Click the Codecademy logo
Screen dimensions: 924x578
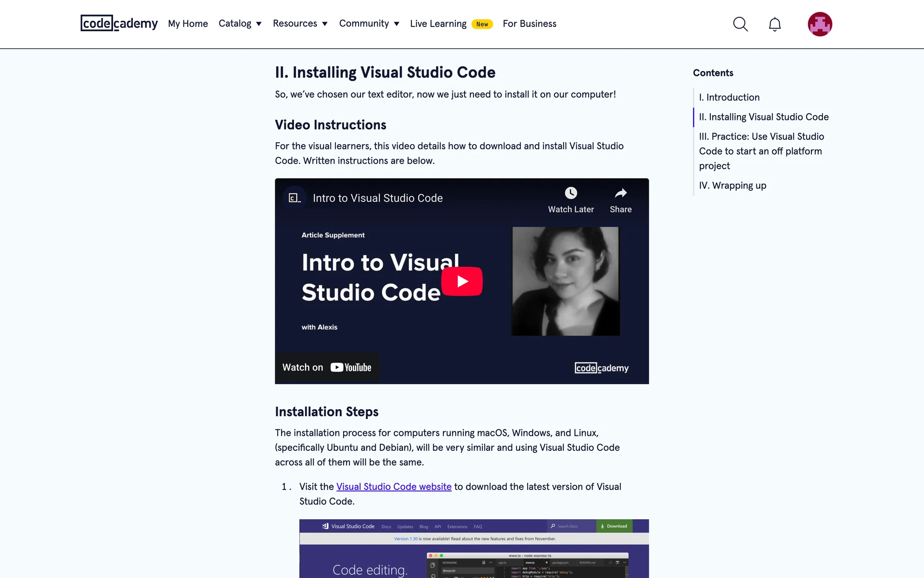(x=119, y=23)
